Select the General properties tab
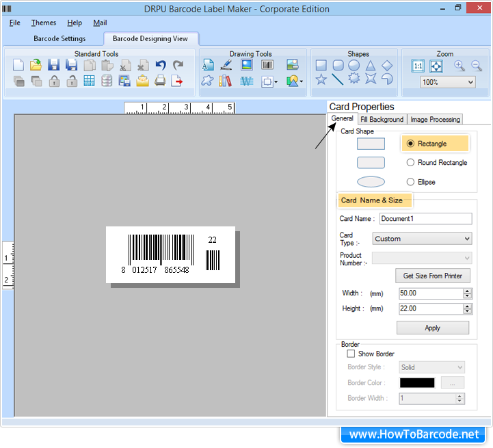 [342, 118]
